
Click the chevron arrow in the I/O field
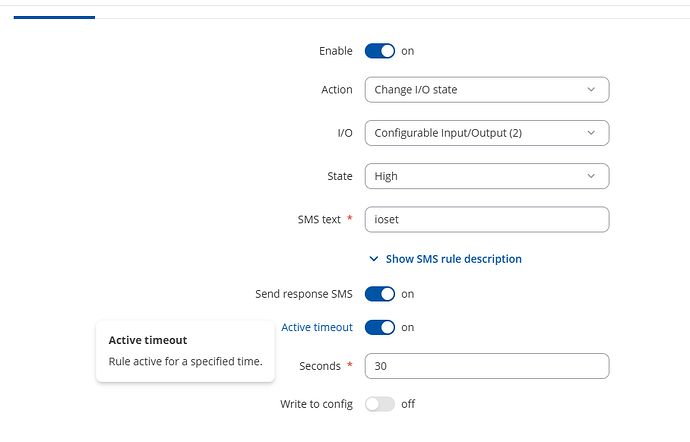click(591, 133)
